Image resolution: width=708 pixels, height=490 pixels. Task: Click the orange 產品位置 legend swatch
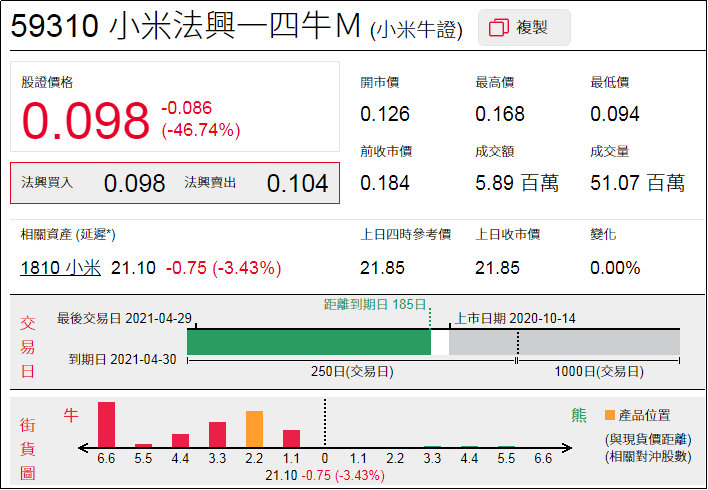610,415
